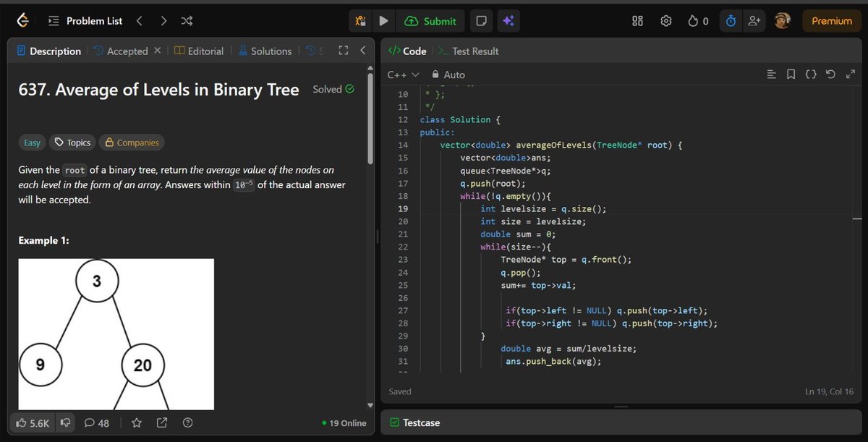Image resolution: width=868 pixels, height=442 pixels.
Task: Open the LeetCode home logo
Action: tap(23, 21)
